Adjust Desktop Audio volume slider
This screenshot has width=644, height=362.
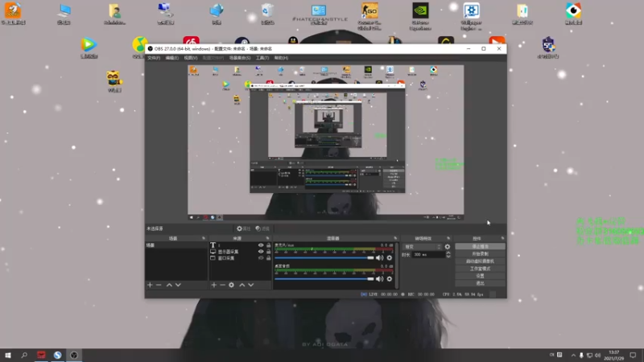coord(324,279)
